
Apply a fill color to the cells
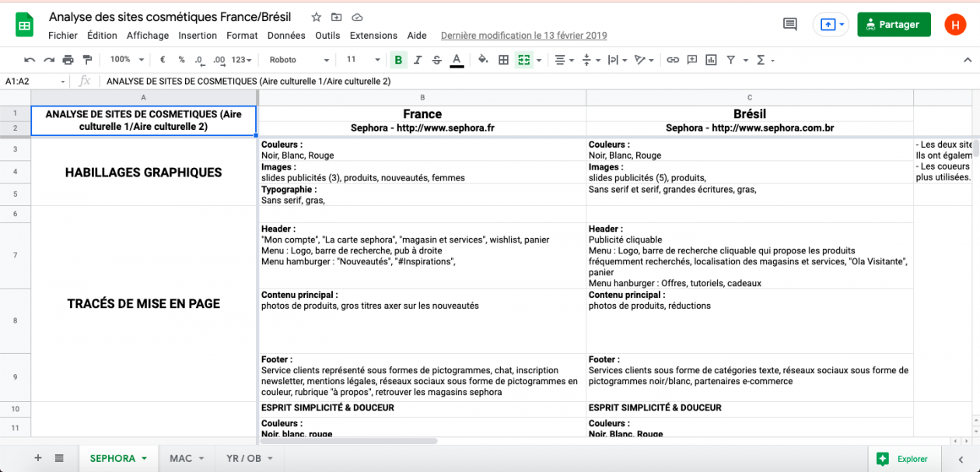tap(483, 59)
